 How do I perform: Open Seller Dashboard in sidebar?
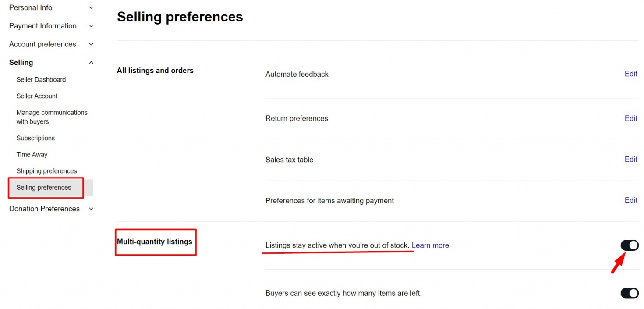pyautogui.click(x=41, y=79)
